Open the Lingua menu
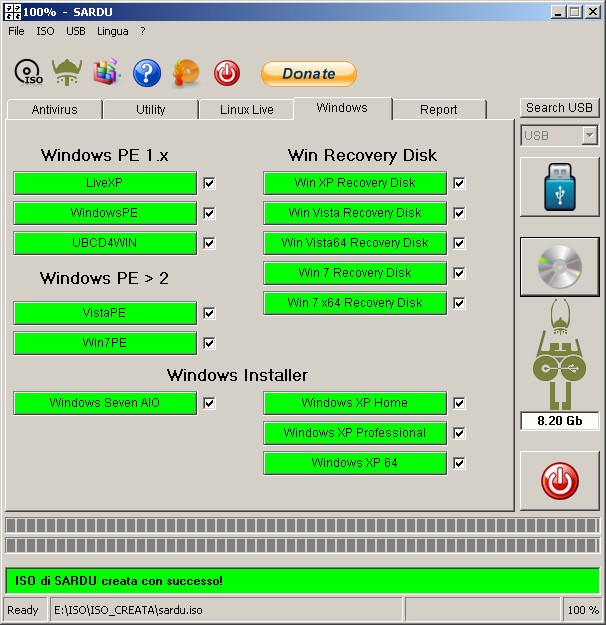The image size is (606, 625). [113, 31]
